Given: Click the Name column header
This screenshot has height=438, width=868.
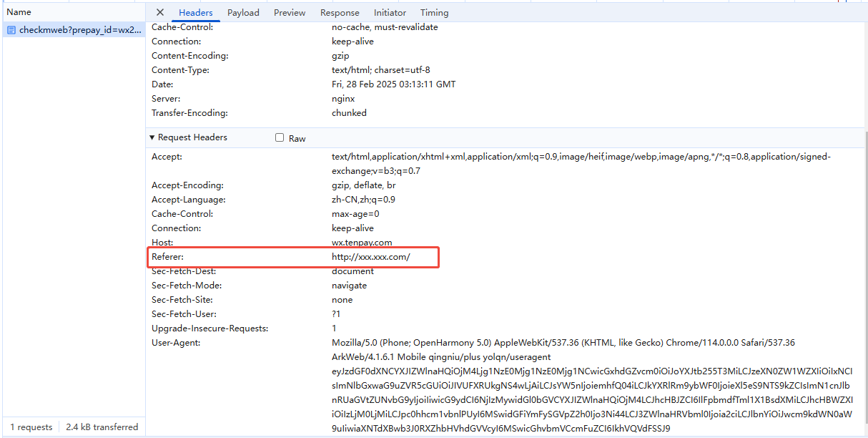Looking at the screenshot, I should (x=19, y=11).
